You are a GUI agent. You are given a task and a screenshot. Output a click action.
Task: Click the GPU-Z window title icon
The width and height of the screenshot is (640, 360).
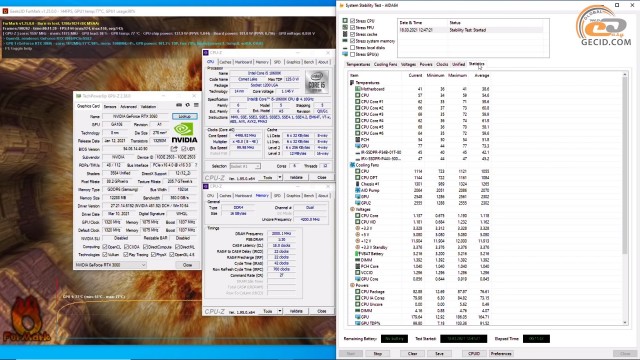(x=78, y=96)
